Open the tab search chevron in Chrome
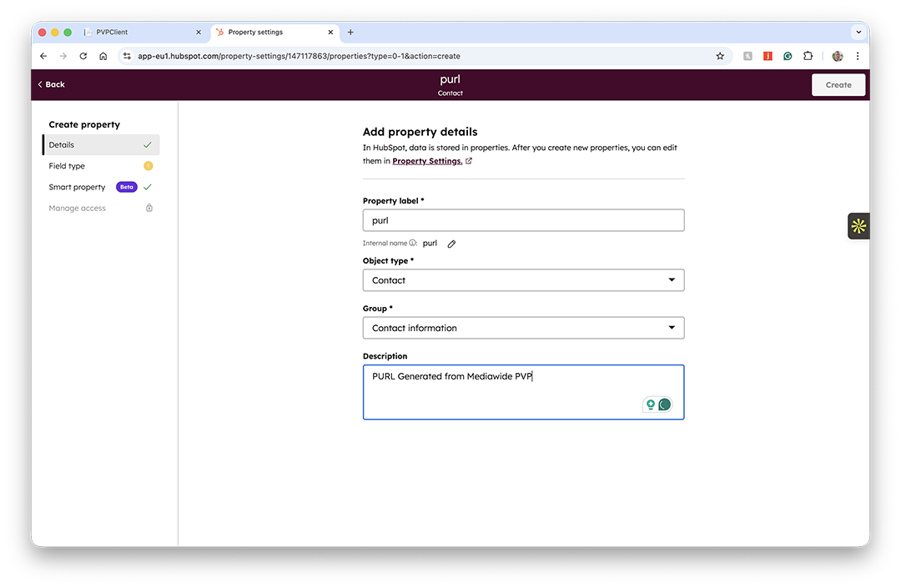This screenshot has height=588, width=901. pyautogui.click(x=858, y=33)
